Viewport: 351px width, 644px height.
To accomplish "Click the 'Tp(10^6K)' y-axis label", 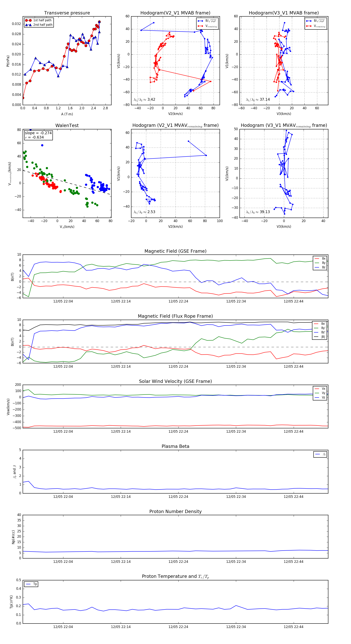I will 12,602.
